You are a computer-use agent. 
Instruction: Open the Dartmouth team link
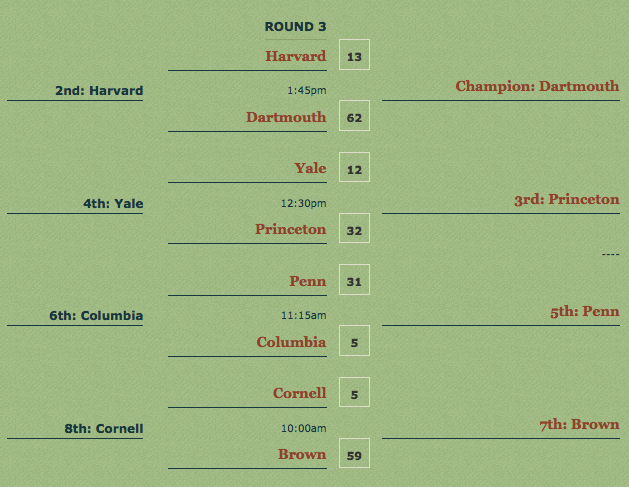point(286,117)
